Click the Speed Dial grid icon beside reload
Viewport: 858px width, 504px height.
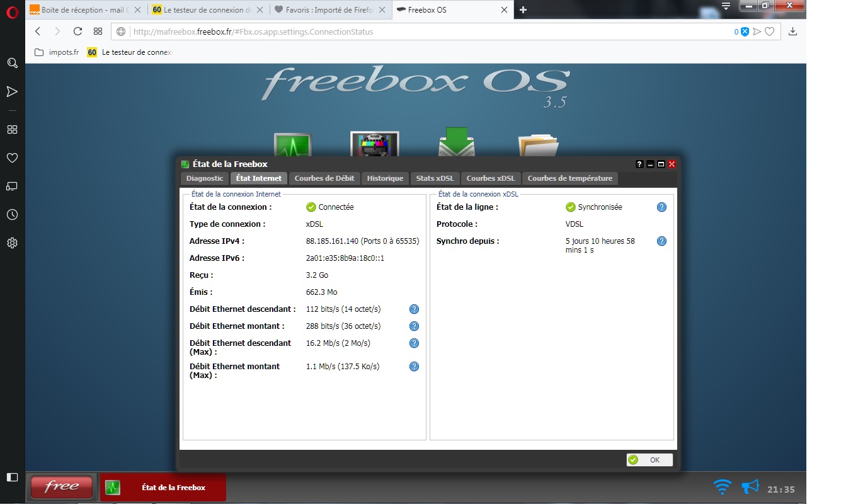pos(98,31)
